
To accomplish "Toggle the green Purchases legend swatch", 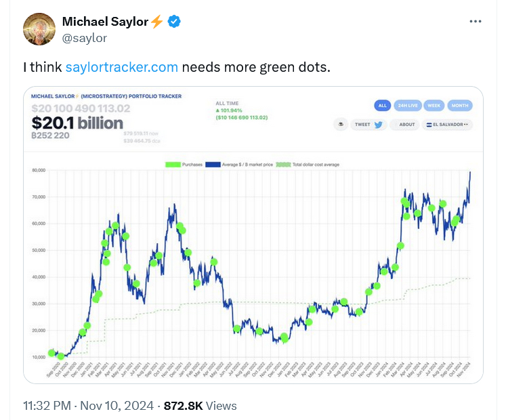I will [174, 165].
